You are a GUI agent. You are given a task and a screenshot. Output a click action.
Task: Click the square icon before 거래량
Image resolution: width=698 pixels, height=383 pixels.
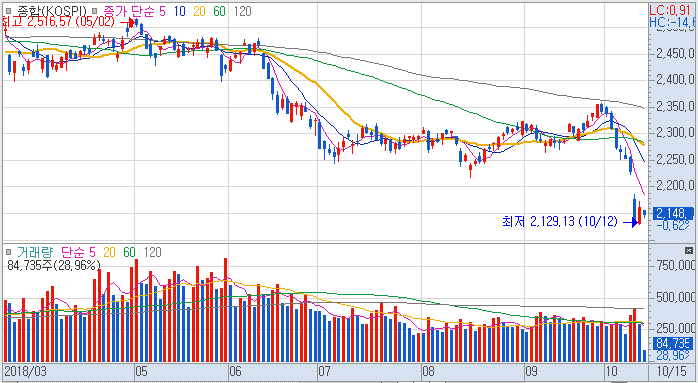coord(8,253)
